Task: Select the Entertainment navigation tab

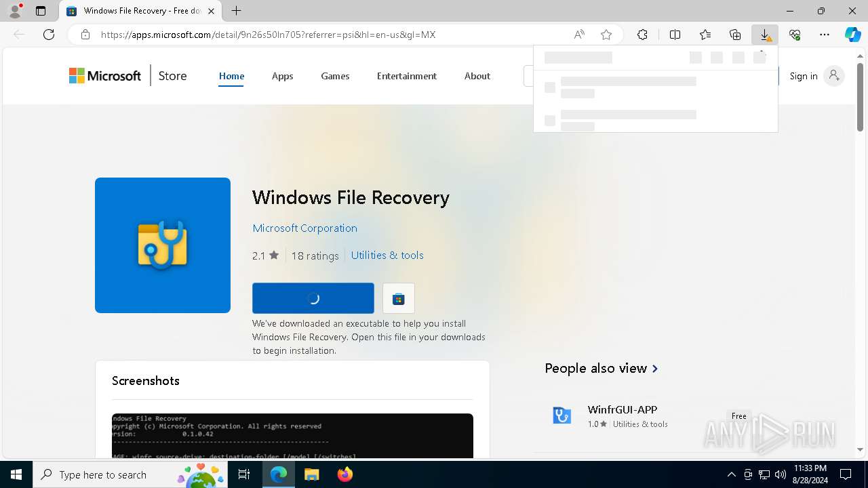Action: (407, 76)
